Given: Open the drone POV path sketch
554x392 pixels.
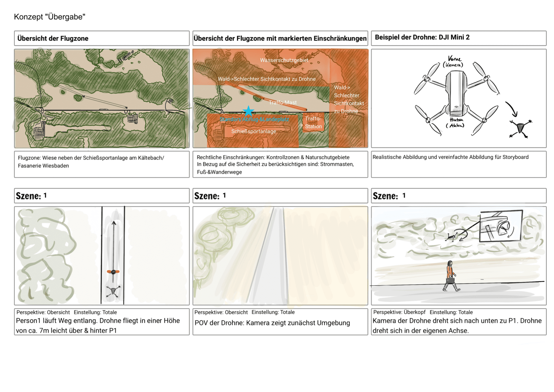Looking at the screenshot, I should [280, 255].
